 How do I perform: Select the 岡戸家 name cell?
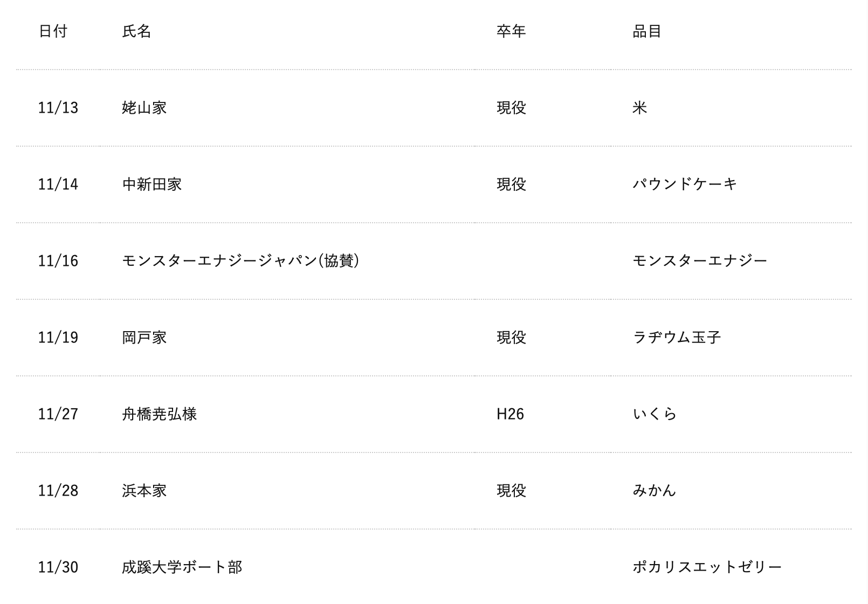(x=144, y=338)
